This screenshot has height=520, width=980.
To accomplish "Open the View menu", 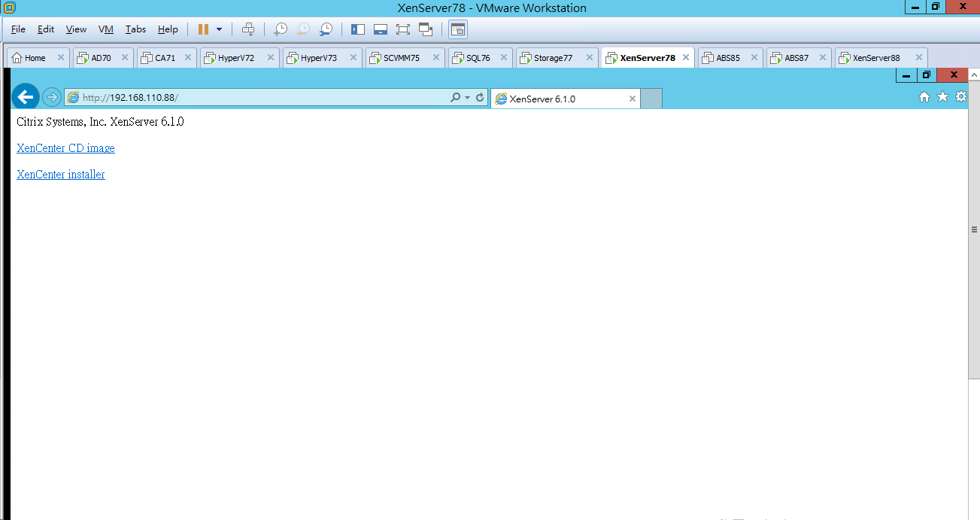I will click(x=76, y=29).
